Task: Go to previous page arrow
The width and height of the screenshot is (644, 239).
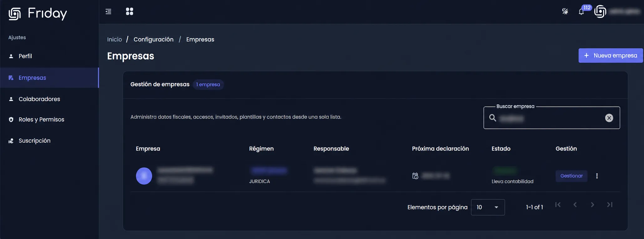Action: (x=575, y=205)
